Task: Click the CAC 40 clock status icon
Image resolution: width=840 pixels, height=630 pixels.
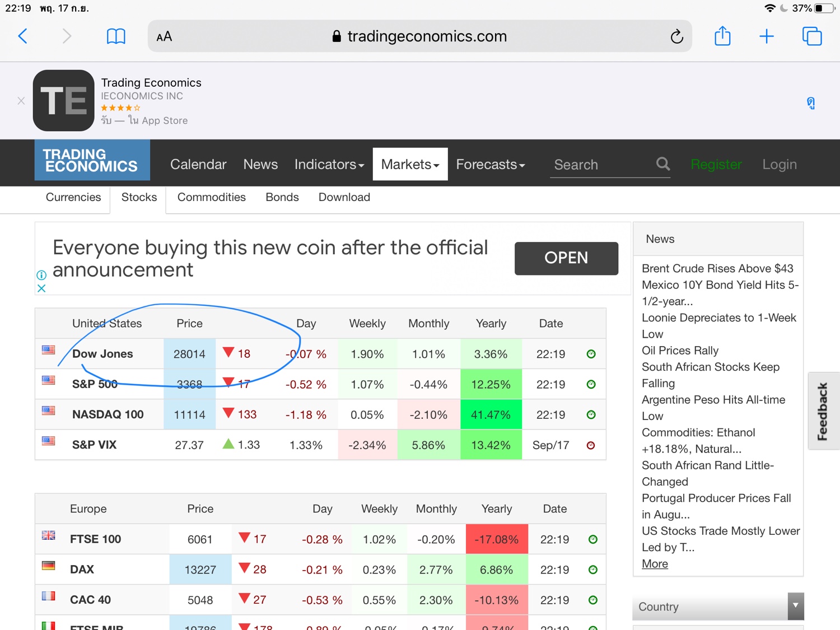Action: pyautogui.click(x=593, y=600)
